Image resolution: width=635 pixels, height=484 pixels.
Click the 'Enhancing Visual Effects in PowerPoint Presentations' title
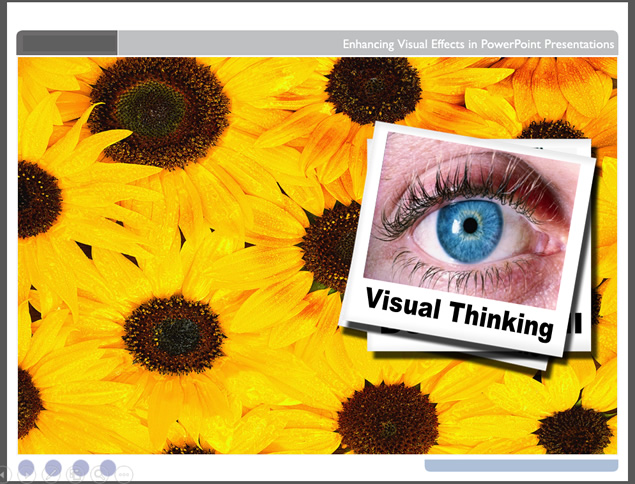click(478, 44)
